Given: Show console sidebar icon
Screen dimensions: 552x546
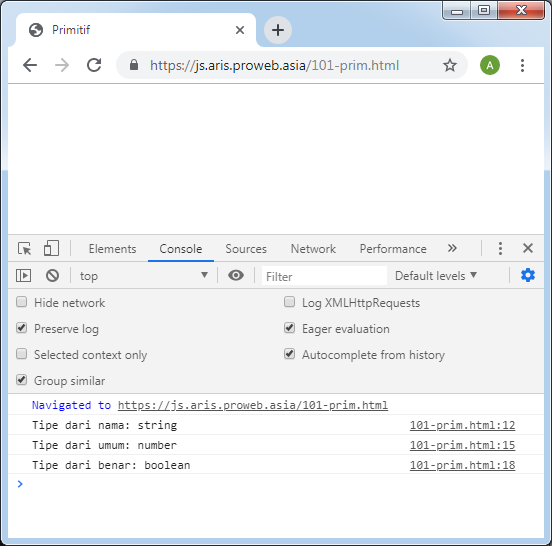Looking at the screenshot, I should pyautogui.click(x=24, y=275).
